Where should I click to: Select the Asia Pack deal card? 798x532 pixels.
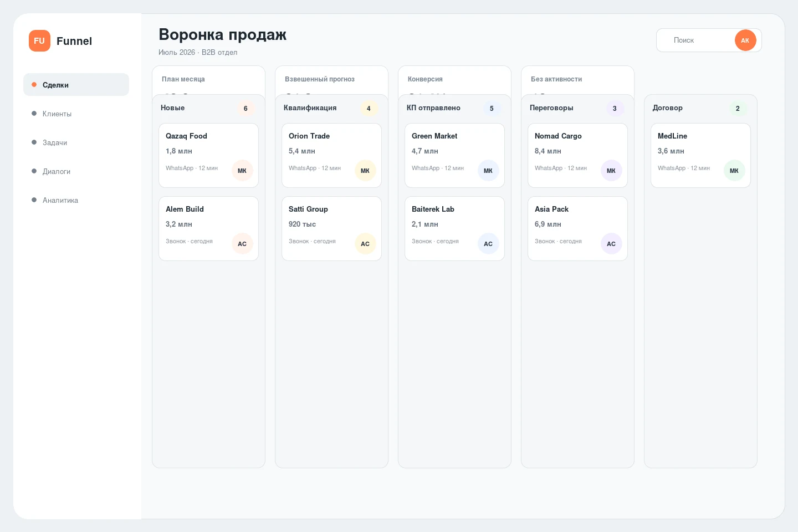pyautogui.click(x=577, y=229)
